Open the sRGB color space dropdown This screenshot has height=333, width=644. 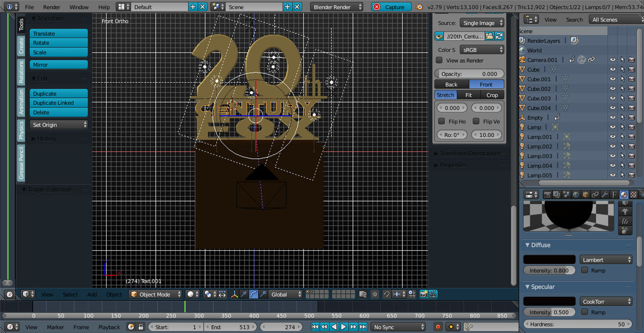click(482, 50)
